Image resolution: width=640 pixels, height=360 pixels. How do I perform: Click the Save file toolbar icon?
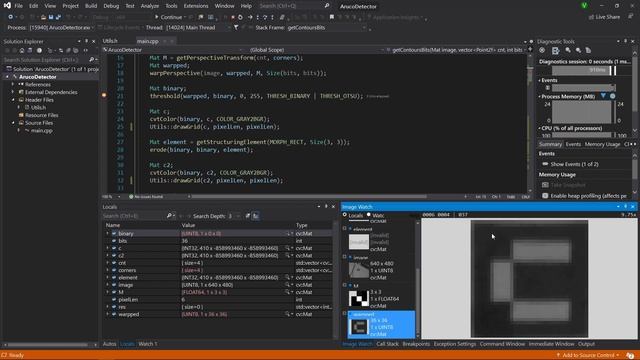51,17
